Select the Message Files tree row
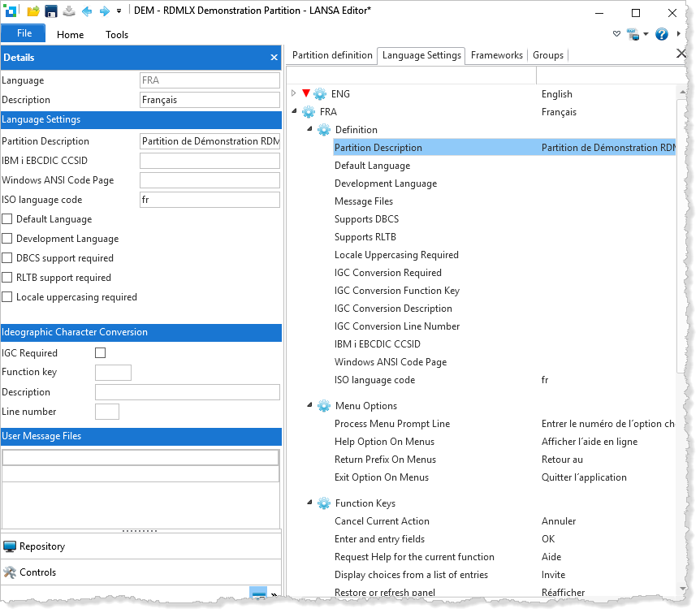 (504, 201)
